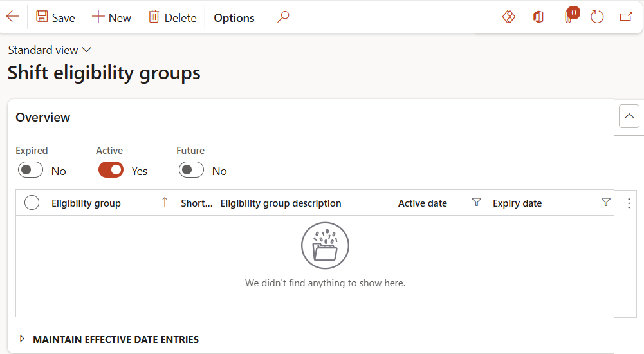This screenshot has height=354, width=644.
Task: Delete the selected eligibility group
Action: tap(172, 17)
